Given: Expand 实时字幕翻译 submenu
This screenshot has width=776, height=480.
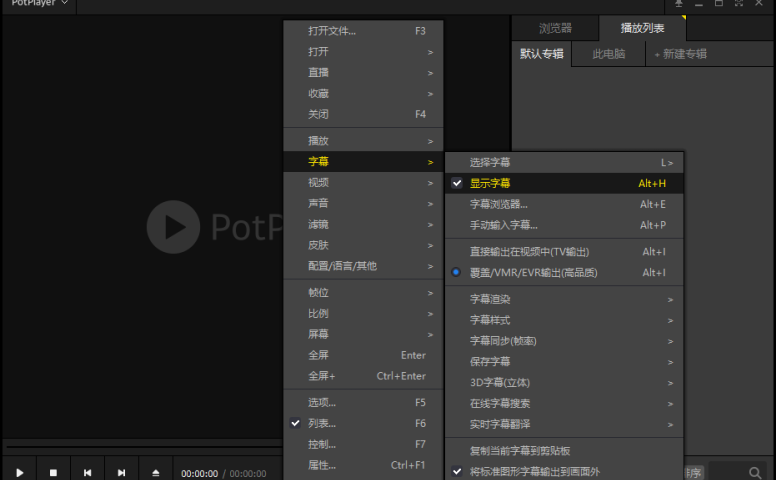Looking at the screenshot, I should click(564, 424).
